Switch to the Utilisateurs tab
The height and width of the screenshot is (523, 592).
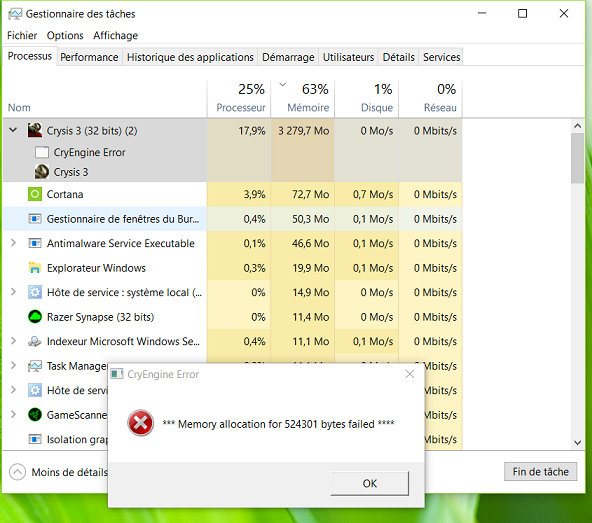[x=348, y=57]
